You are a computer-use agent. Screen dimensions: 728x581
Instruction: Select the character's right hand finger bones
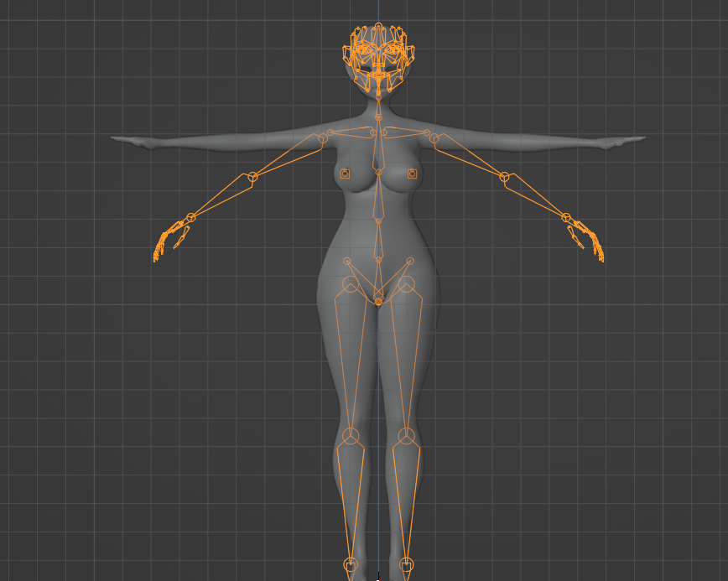click(x=169, y=241)
